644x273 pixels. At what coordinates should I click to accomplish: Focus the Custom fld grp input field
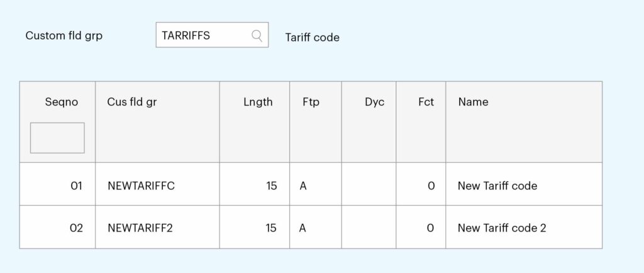[212, 35]
